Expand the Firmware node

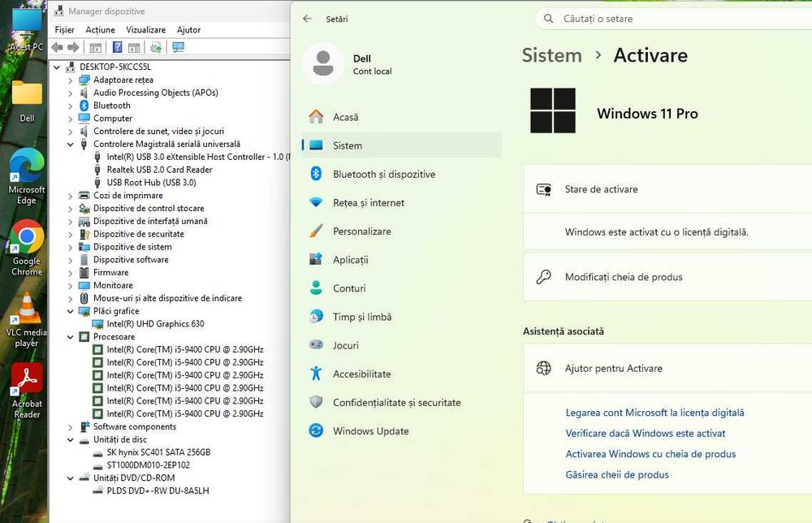(71, 273)
